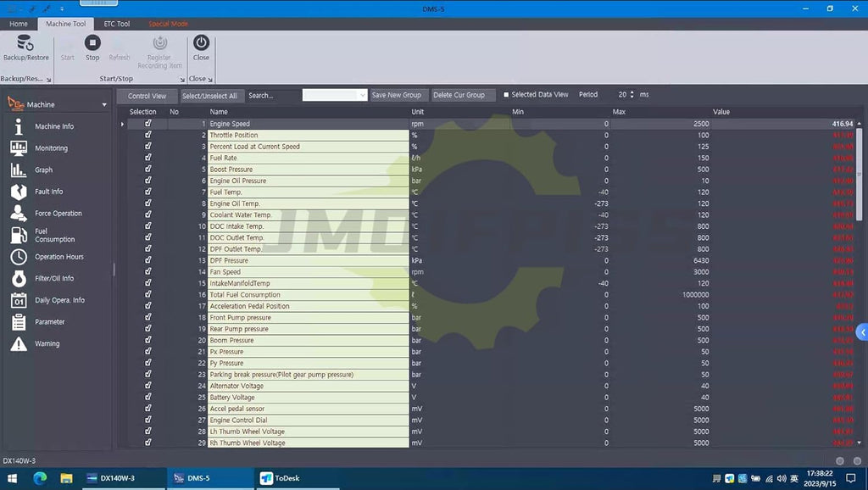Viewport: 868px width, 490px height.
Task: Sort by the Name column header
Action: click(x=219, y=112)
